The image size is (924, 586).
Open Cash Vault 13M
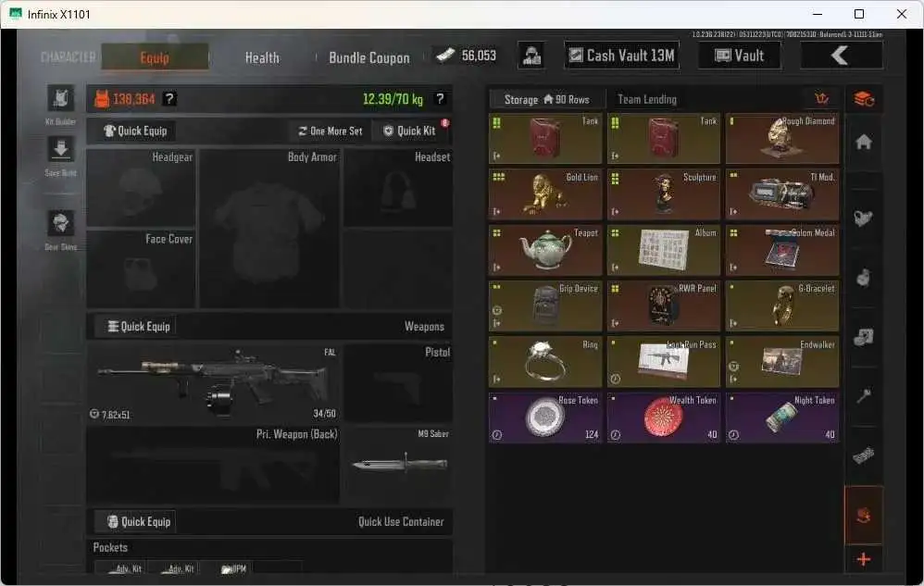tap(621, 56)
